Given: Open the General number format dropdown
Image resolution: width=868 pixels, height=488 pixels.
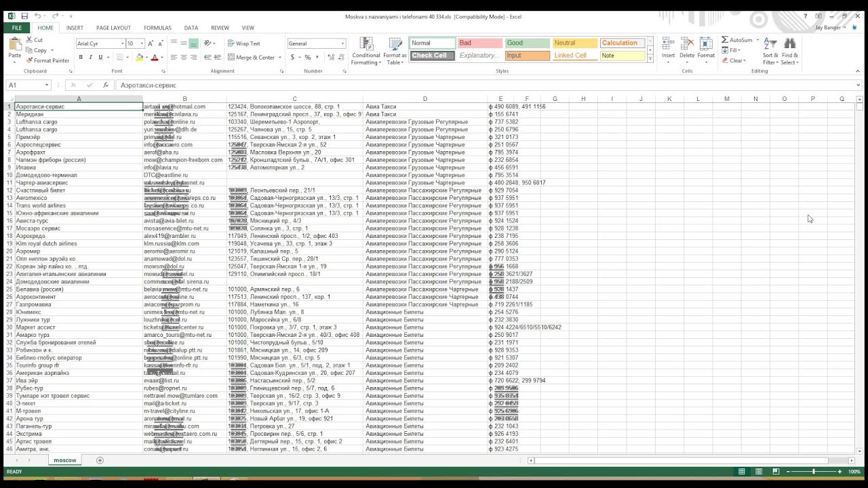Looking at the screenshot, I should [x=342, y=43].
